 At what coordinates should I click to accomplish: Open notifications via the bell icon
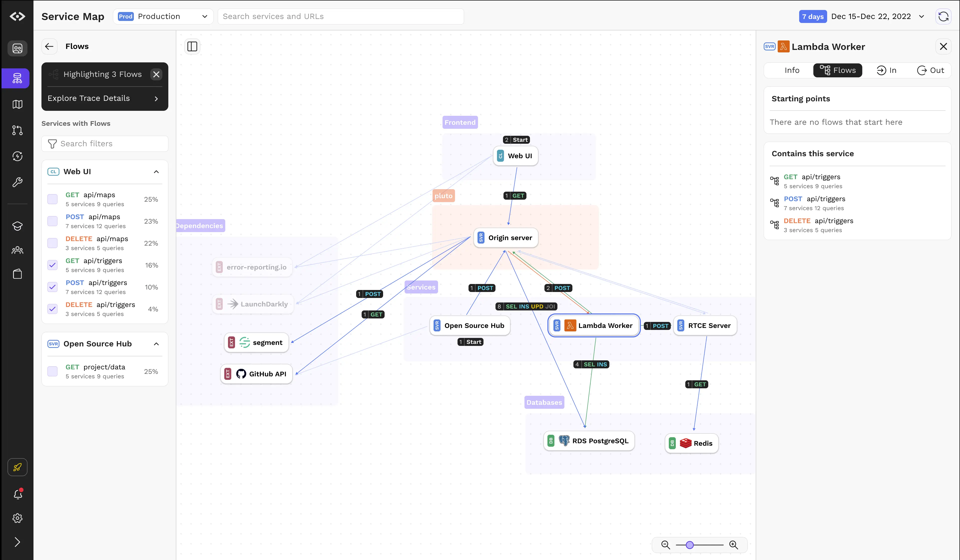(x=17, y=494)
